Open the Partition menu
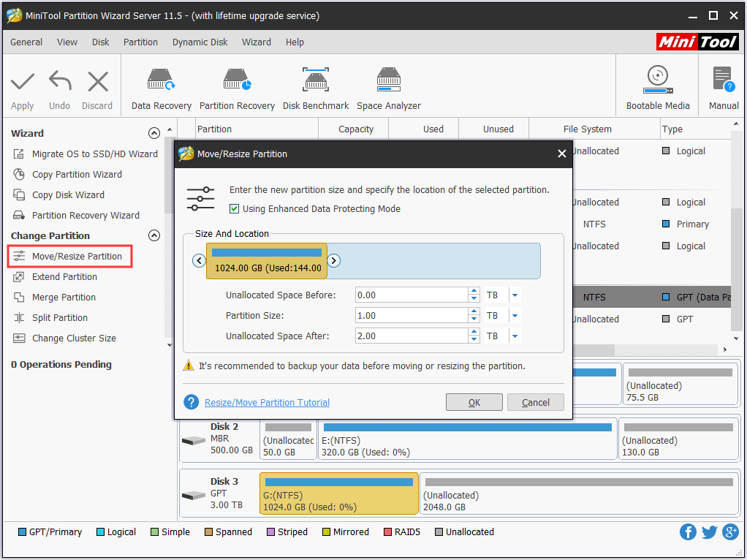Image resolution: width=747 pixels, height=560 pixels. (140, 42)
